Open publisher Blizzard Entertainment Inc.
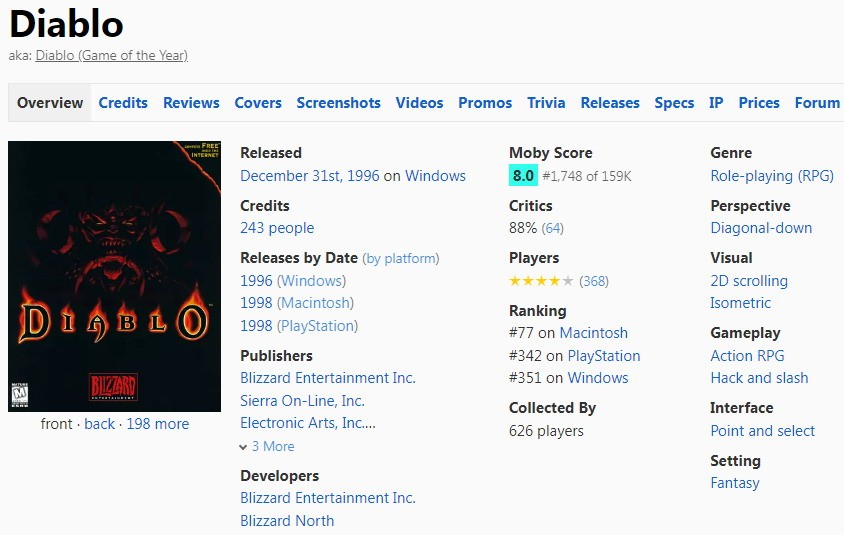 328,378
